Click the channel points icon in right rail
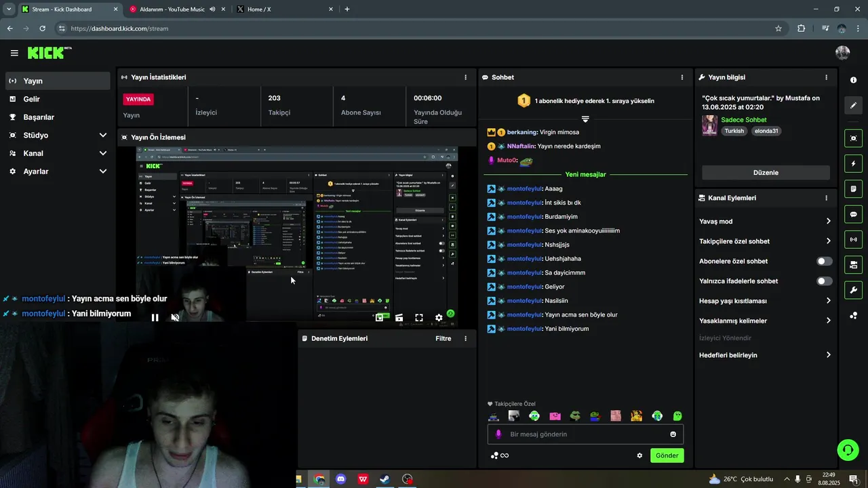Screen dimensions: 868x488 pyautogui.click(x=853, y=315)
